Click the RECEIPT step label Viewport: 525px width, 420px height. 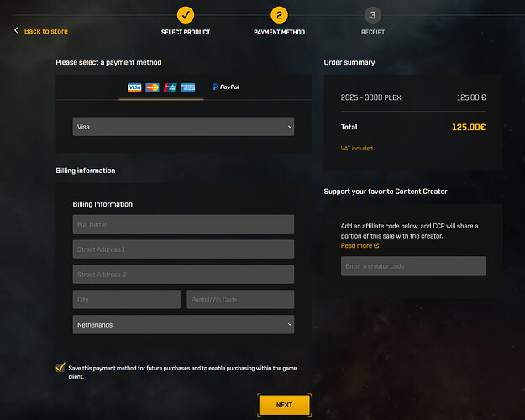point(373,32)
